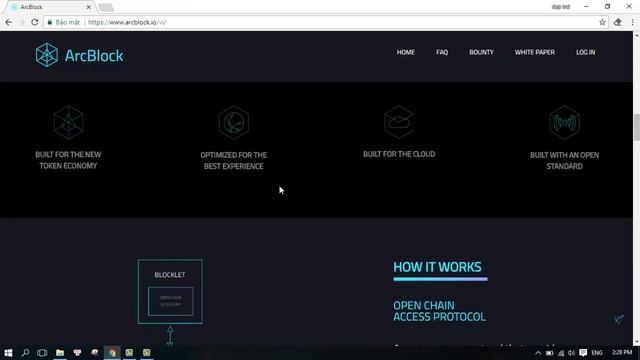
Task: Select the open standard broadcast icon
Action: click(564, 122)
